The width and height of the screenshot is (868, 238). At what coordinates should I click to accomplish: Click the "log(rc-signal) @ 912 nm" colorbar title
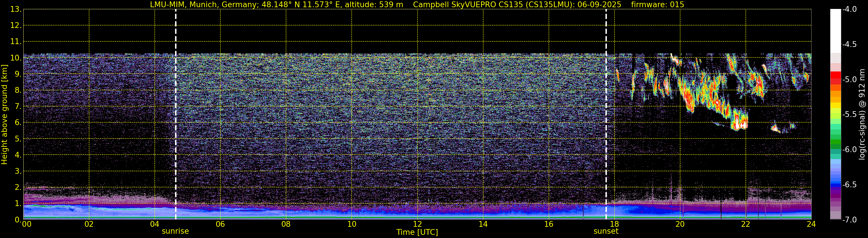(x=862, y=114)
